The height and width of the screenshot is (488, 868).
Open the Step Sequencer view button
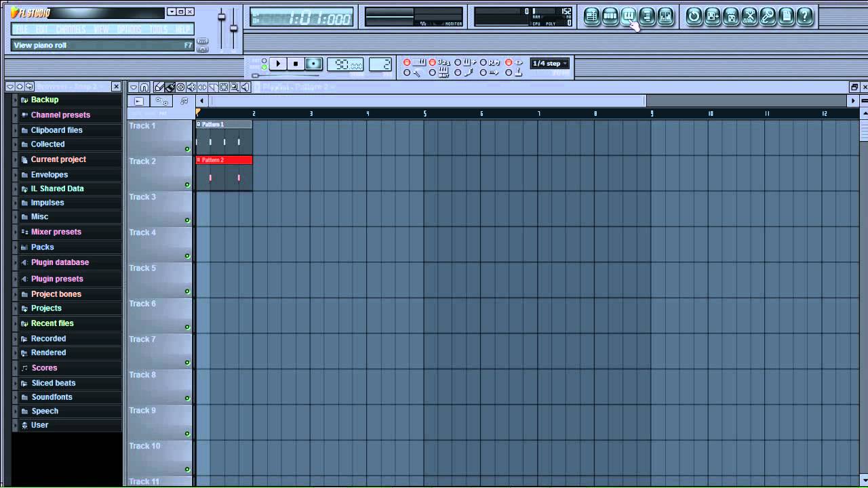(610, 16)
